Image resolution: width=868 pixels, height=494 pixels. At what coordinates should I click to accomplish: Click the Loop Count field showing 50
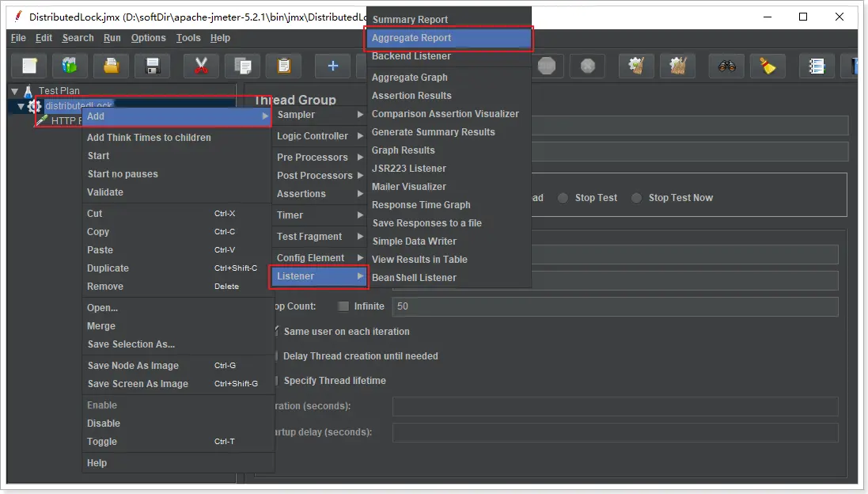615,306
